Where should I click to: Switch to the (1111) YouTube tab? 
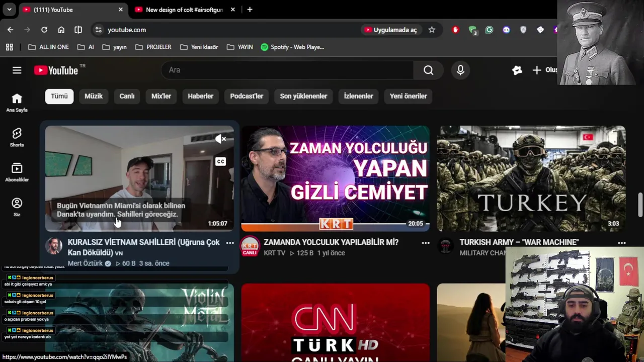point(73,10)
